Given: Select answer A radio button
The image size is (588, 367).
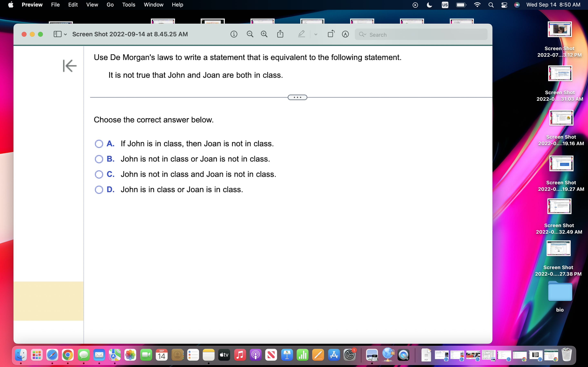Looking at the screenshot, I should click(x=99, y=144).
